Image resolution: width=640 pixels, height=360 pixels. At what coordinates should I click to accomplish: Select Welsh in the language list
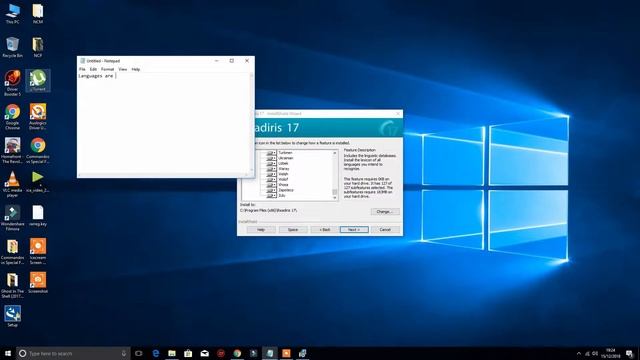click(x=283, y=174)
